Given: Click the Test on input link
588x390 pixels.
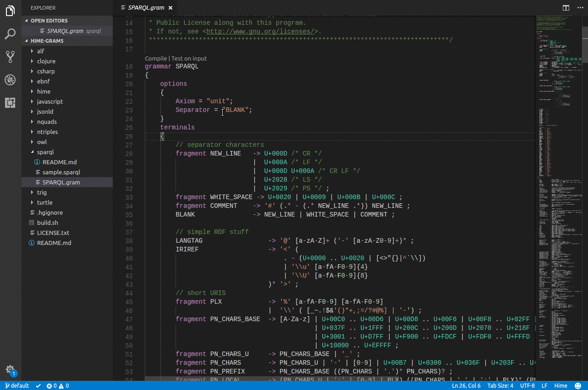Looking at the screenshot, I should tap(189, 58).
